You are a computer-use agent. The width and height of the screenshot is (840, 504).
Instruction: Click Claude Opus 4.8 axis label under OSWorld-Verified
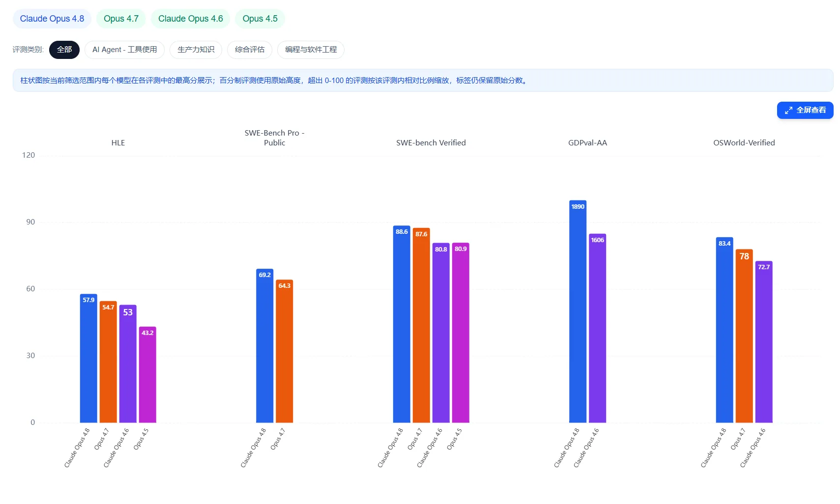[713, 448]
